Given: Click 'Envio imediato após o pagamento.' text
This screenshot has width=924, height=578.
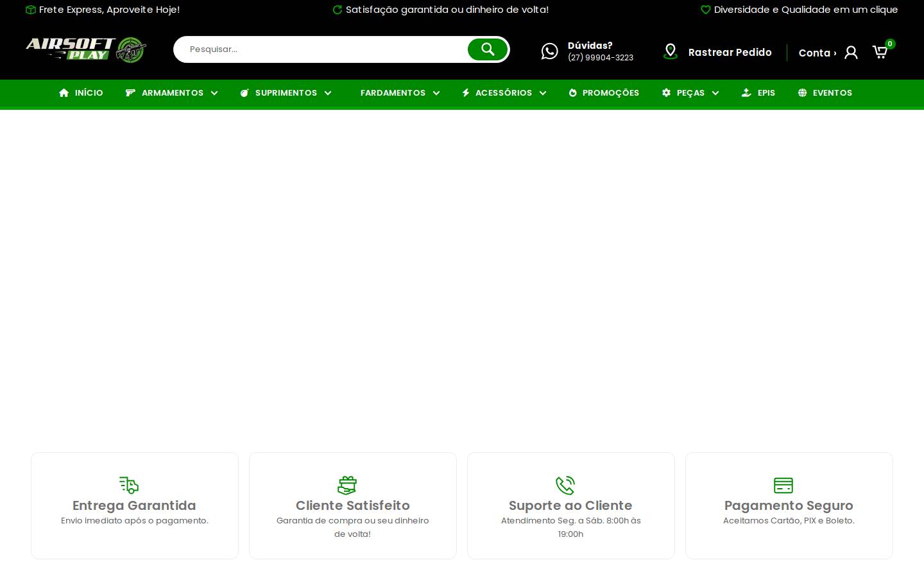Looking at the screenshot, I should click(135, 521).
